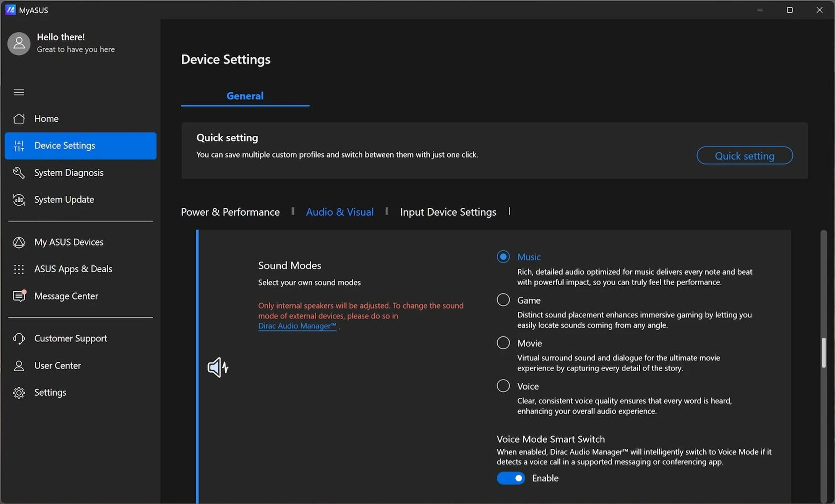
Task: Click the User Center person icon
Action: coord(19,366)
